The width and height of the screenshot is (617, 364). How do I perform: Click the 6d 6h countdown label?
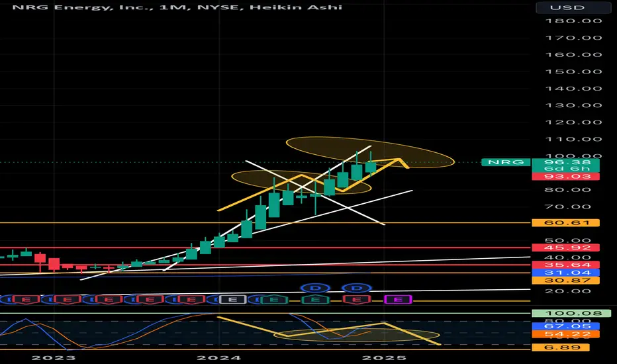coord(565,169)
